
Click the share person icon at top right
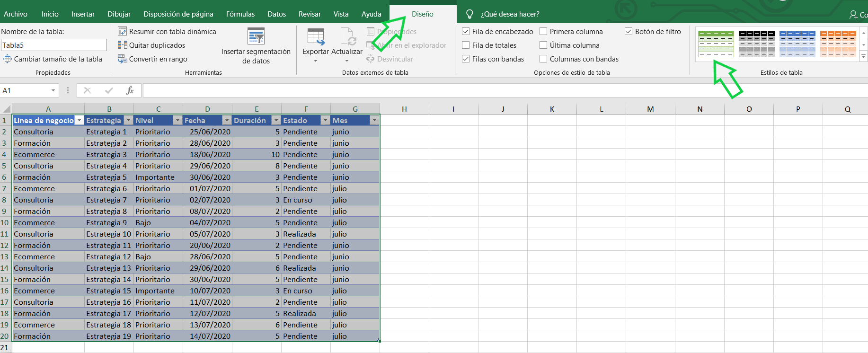coord(853,15)
